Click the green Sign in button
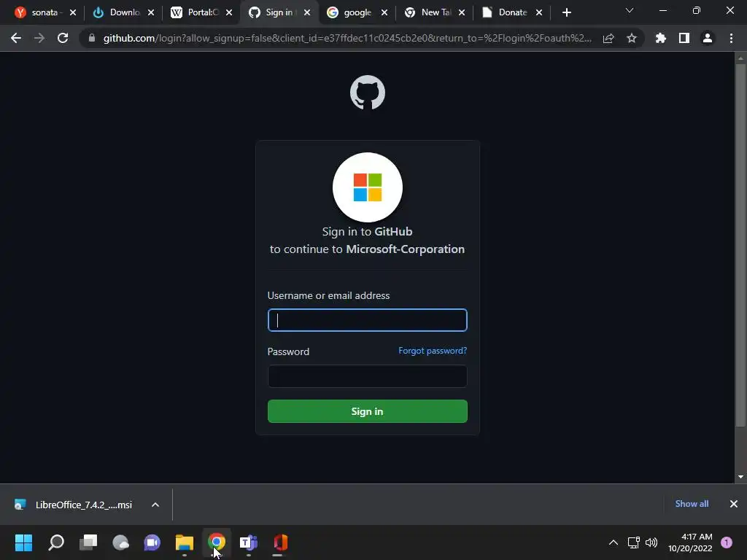The image size is (747, 560). click(368, 411)
